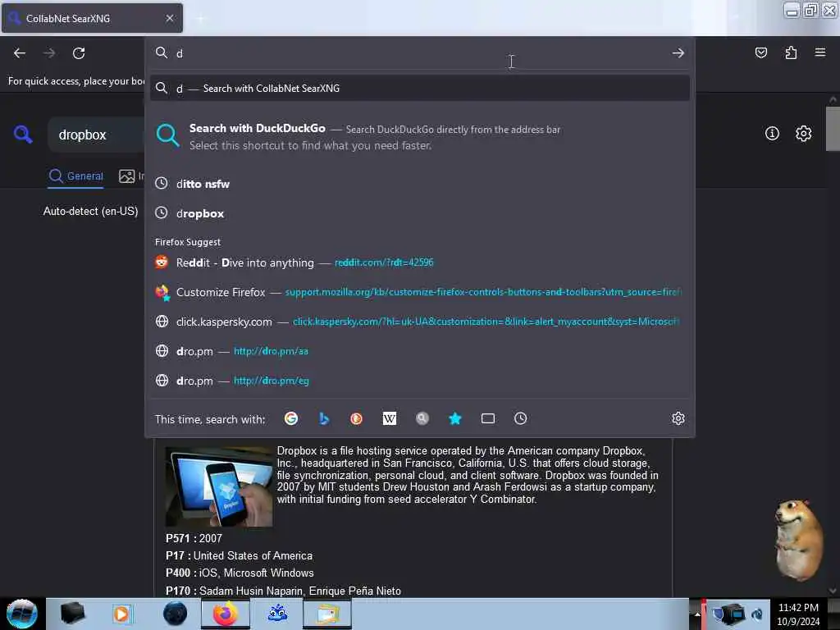Click the go arrow in address bar
The height and width of the screenshot is (630, 840).
[x=678, y=53]
